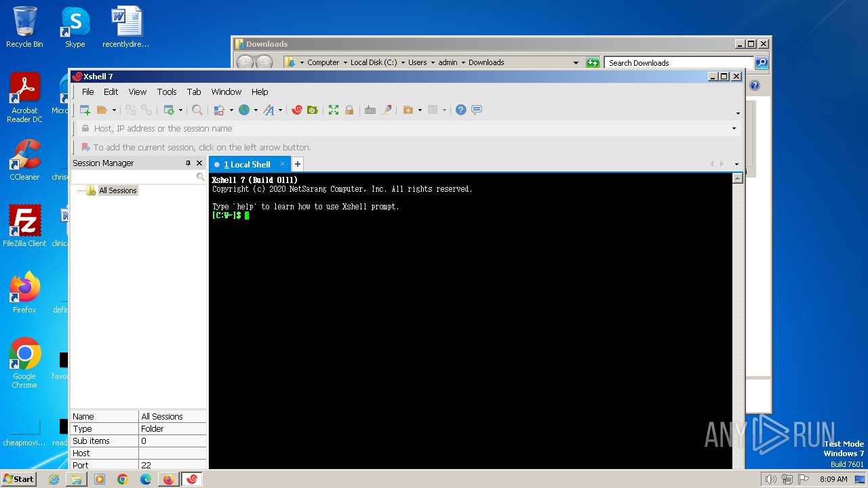Pin the Session Manager panel
This screenshot has height=488, width=868.
point(188,163)
